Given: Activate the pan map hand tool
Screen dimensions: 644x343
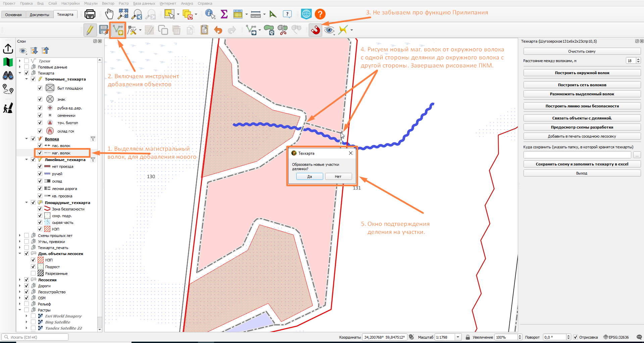Looking at the screenshot, I should tap(109, 14).
